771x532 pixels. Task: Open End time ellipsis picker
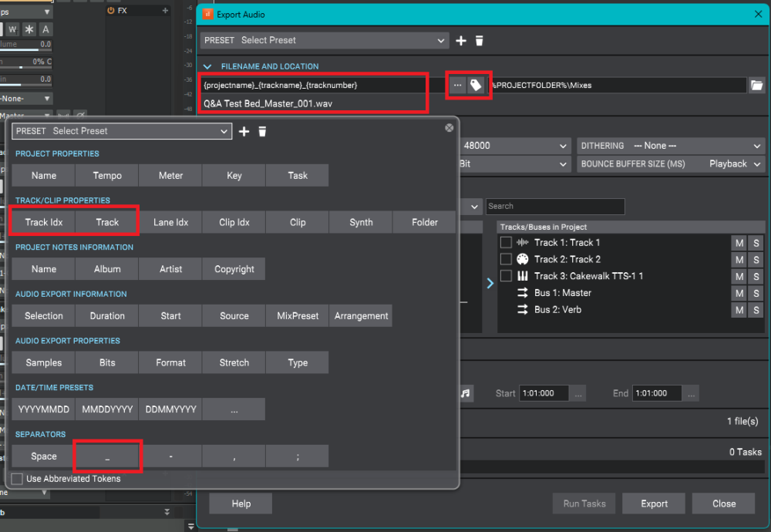click(691, 393)
